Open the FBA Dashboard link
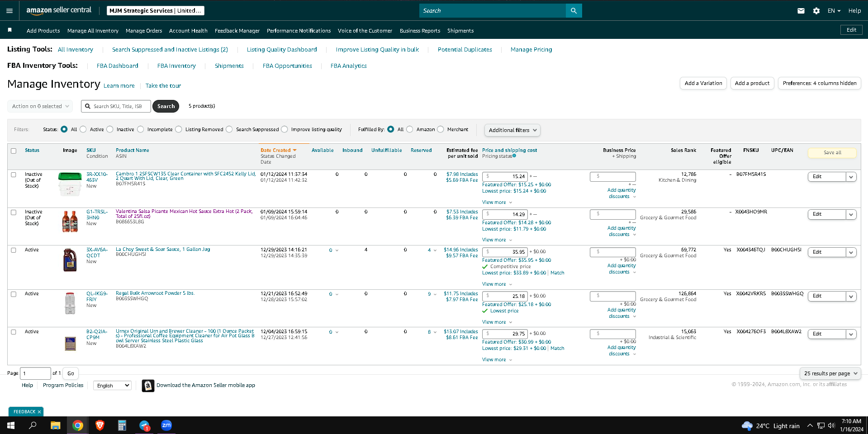This screenshot has height=434, width=868. (x=118, y=66)
